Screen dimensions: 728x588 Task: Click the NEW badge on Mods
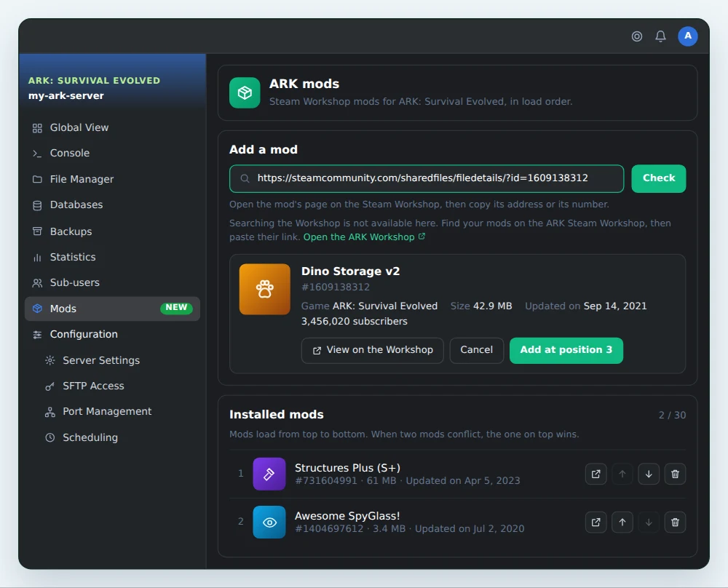click(176, 308)
